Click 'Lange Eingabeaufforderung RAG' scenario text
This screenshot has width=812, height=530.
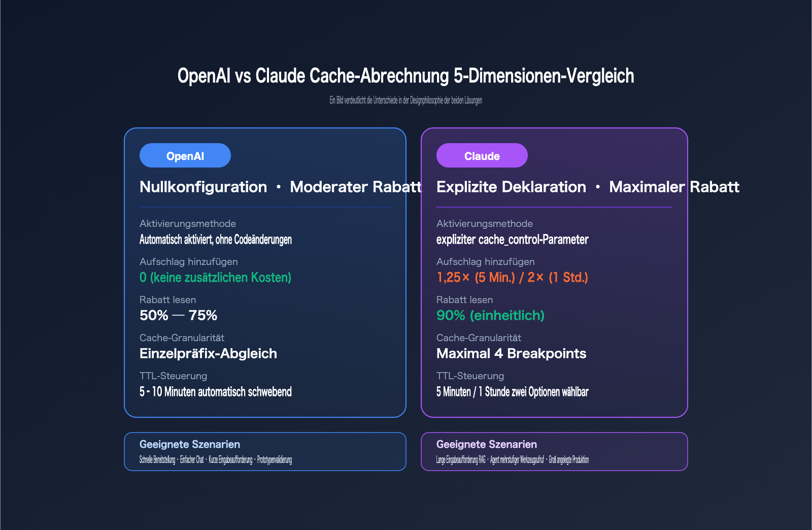[x=461, y=460]
